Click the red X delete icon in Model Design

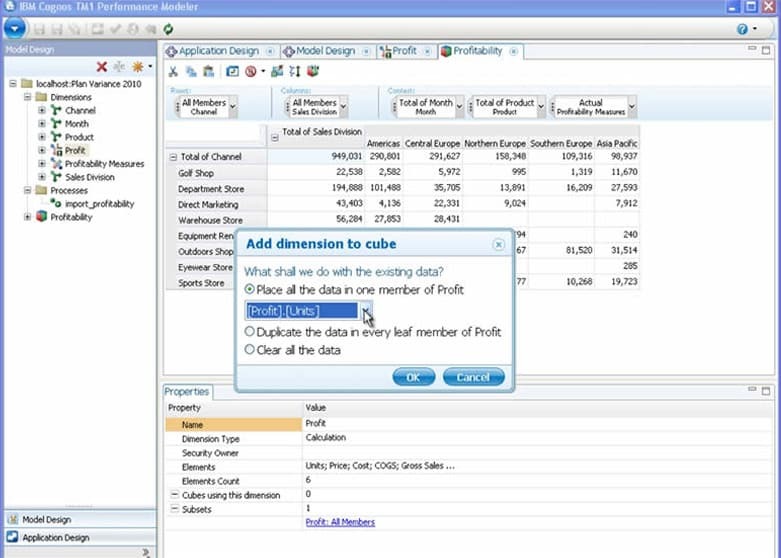(101, 67)
